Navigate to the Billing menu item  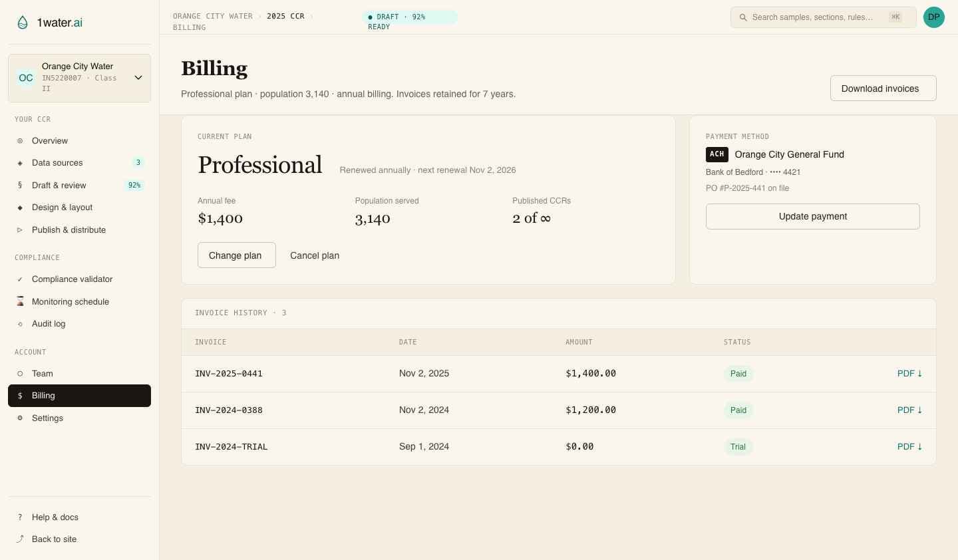click(x=43, y=396)
